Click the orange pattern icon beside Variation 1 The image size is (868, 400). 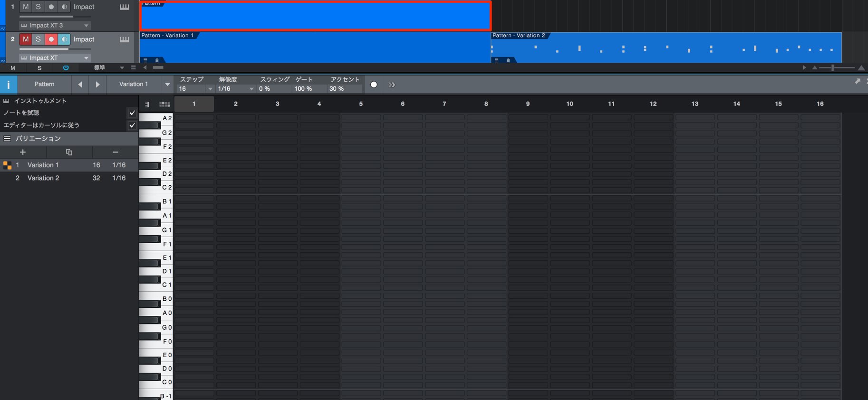pyautogui.click(x=7, y=165)
